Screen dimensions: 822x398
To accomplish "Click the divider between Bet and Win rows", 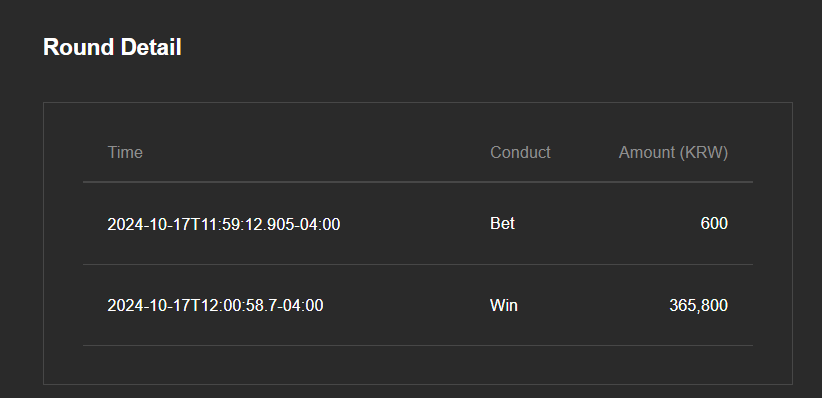I will (x=418, y=264).
